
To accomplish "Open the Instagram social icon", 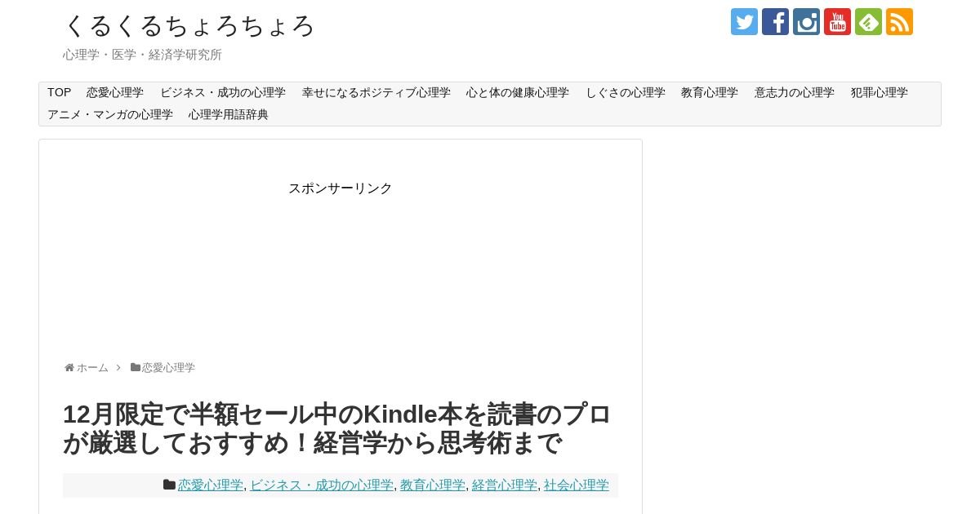I will 806,22.
